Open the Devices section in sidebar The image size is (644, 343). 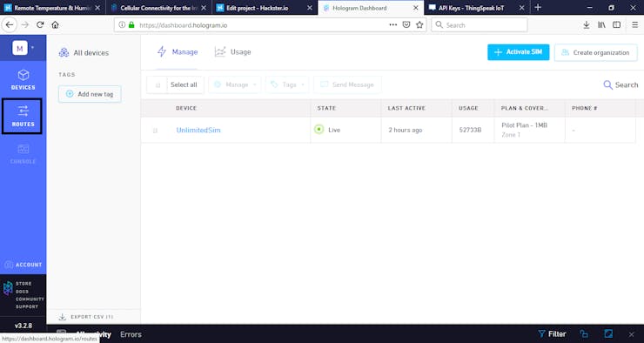click(23, 80)
